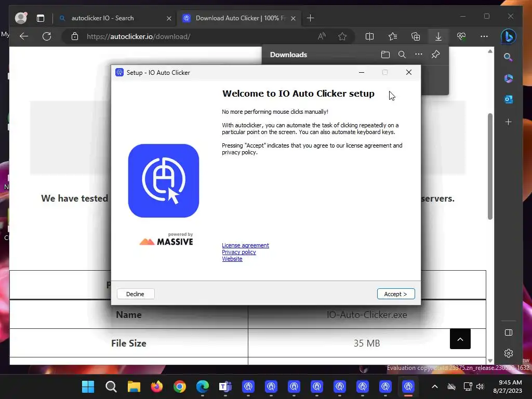Image resolution: width=532 pixels, height=399 pixels.
Task: Open Microsoft Teams from taskbar
Action: [225, 387]
